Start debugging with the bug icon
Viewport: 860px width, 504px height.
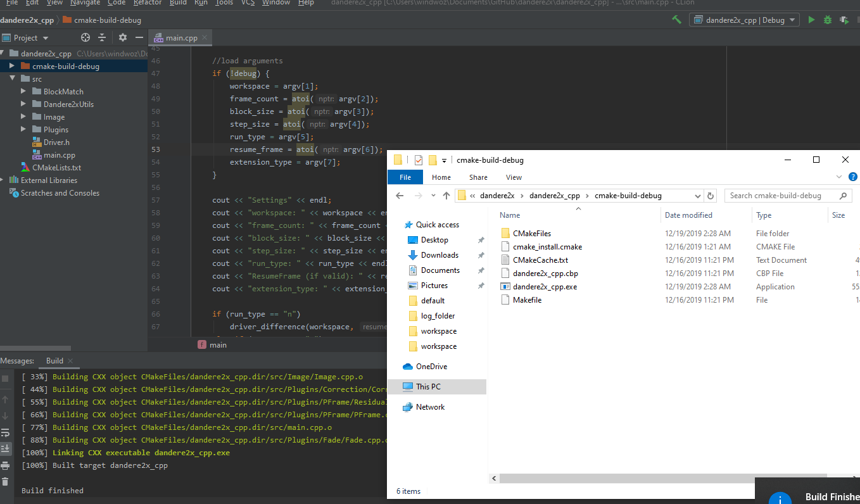827,20
